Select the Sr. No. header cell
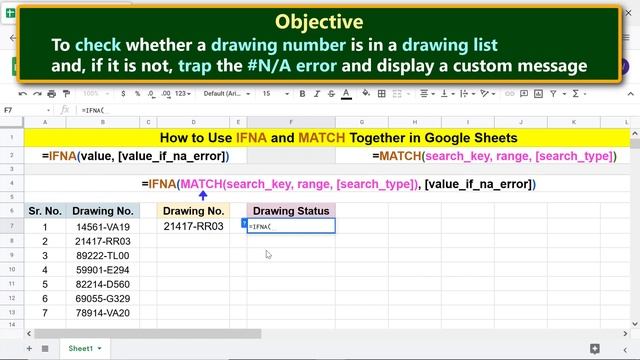 (x=45, y=211)
